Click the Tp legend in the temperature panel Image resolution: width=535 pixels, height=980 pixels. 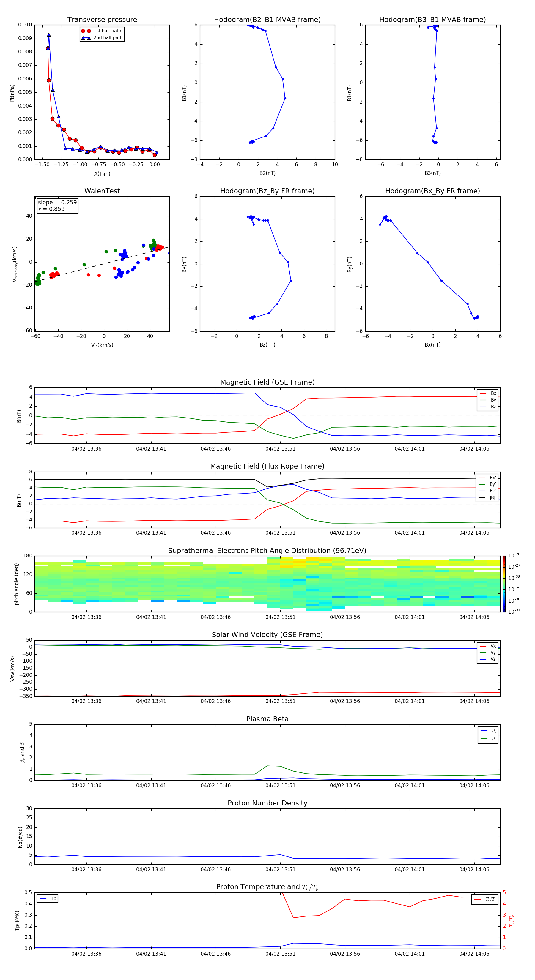(48, 899)
